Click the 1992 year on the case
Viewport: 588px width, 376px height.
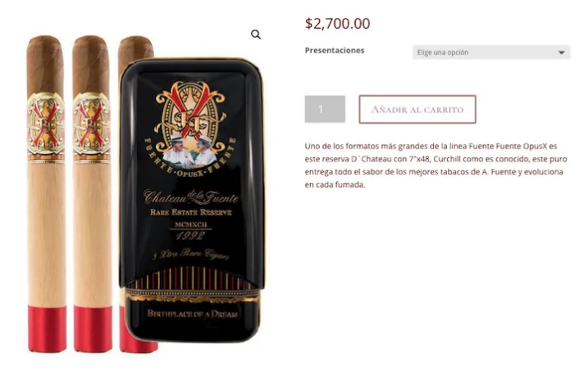click(x=190, y=236)
